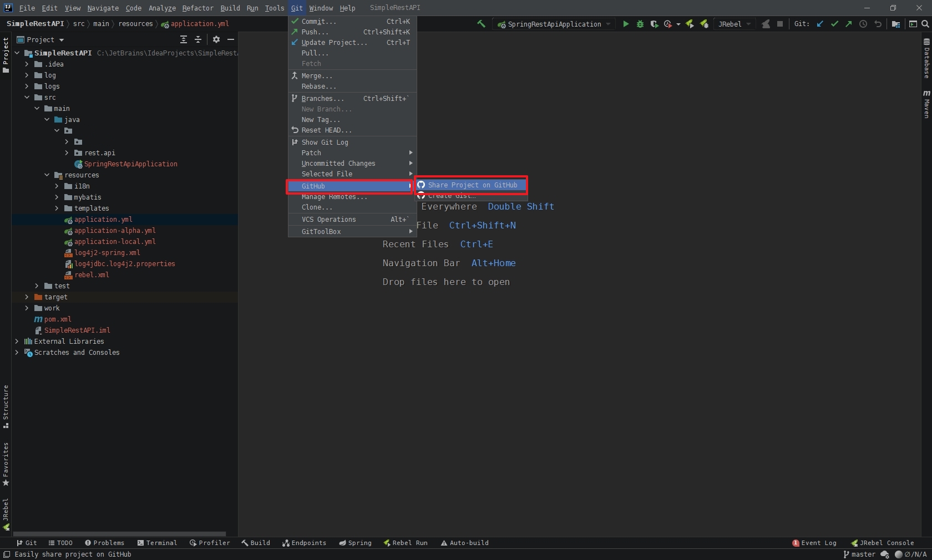Open the Event Log button

(x=814, y=543)
